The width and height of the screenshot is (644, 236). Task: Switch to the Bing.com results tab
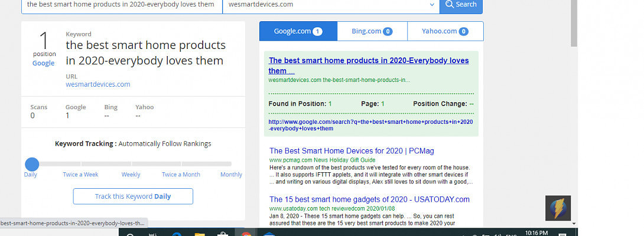pyautogui.click(x=372, y=31)
